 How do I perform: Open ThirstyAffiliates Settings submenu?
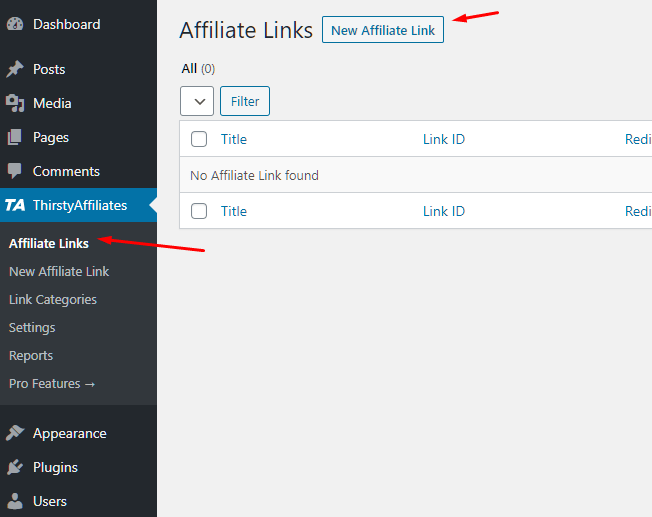point(32,328)
